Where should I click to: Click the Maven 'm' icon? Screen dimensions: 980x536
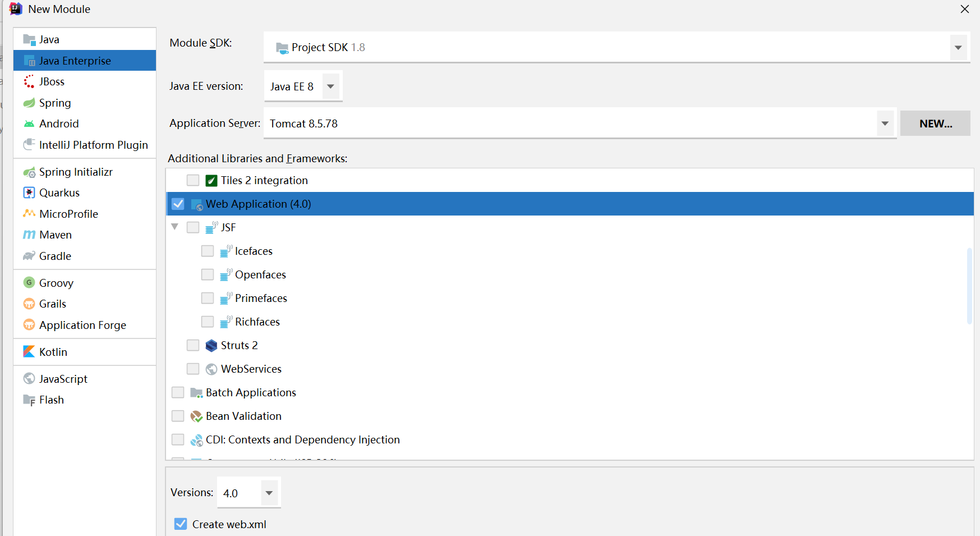[29, 235]
